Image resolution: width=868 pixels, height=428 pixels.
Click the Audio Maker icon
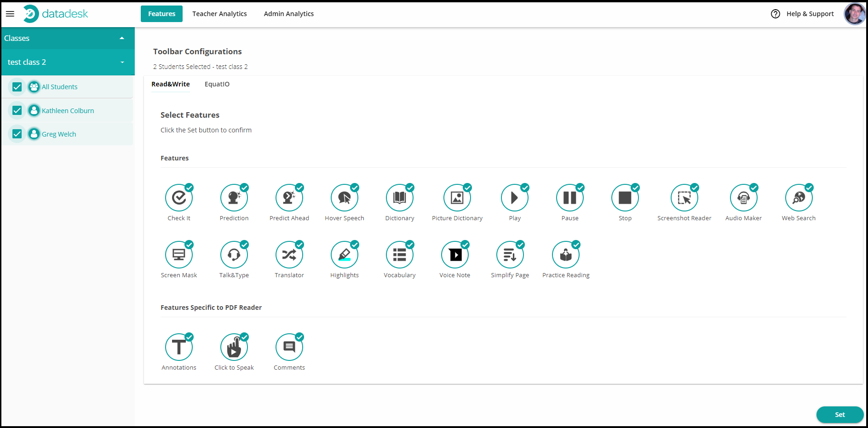click(x=744, y=198)
